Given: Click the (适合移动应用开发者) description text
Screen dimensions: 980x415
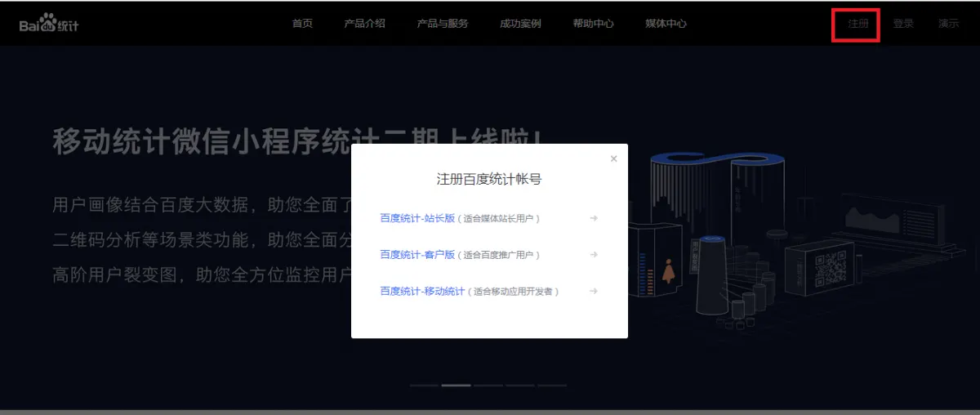Looking at the screenshot, I should coord(514,292).
